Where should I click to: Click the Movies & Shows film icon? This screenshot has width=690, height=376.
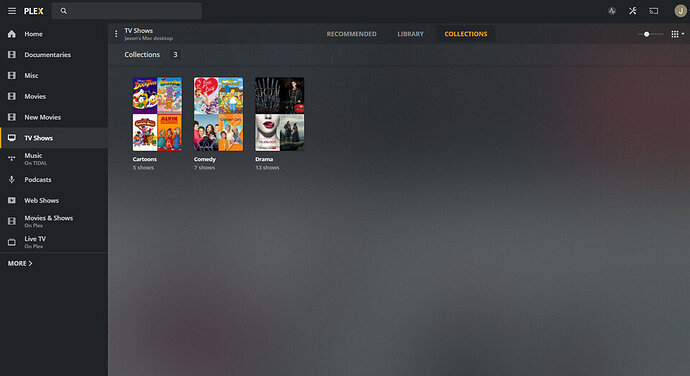12,221
